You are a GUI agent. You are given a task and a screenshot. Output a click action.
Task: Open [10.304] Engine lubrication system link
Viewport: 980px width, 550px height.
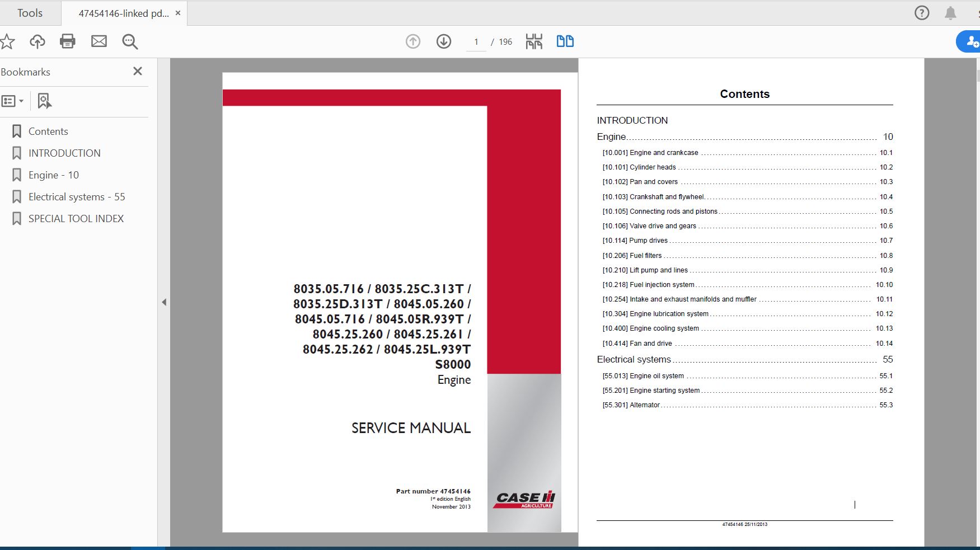tap(748, 314)
